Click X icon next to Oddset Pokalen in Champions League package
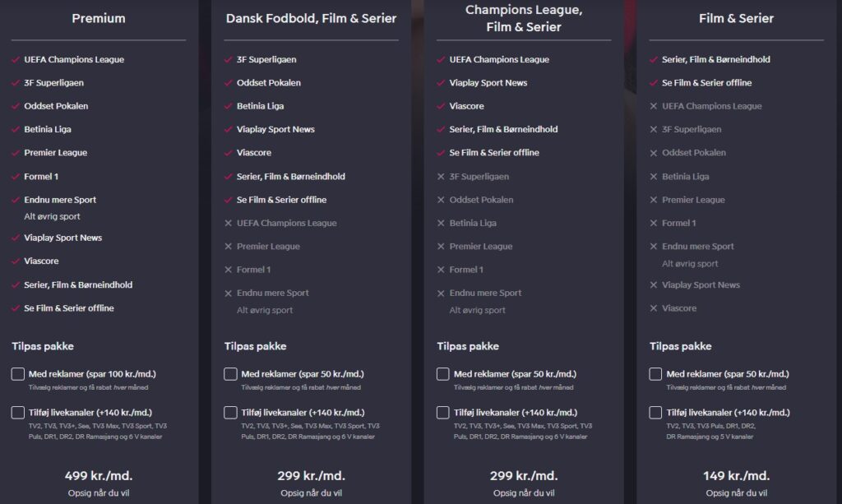 (441, 200)
